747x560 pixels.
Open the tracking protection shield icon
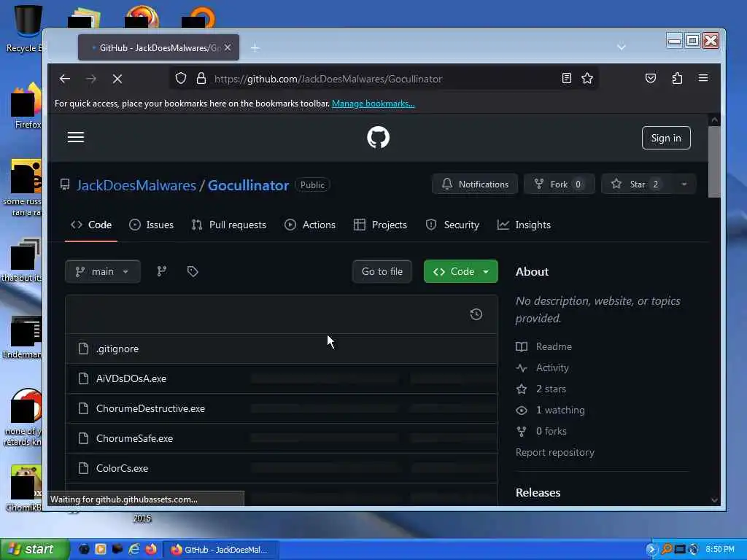181,79
